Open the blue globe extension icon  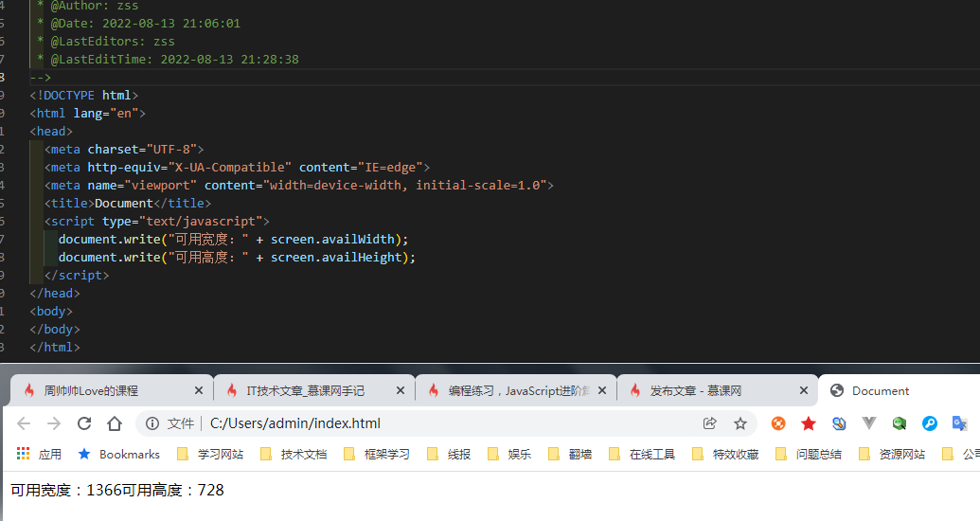tap(839, 423)
